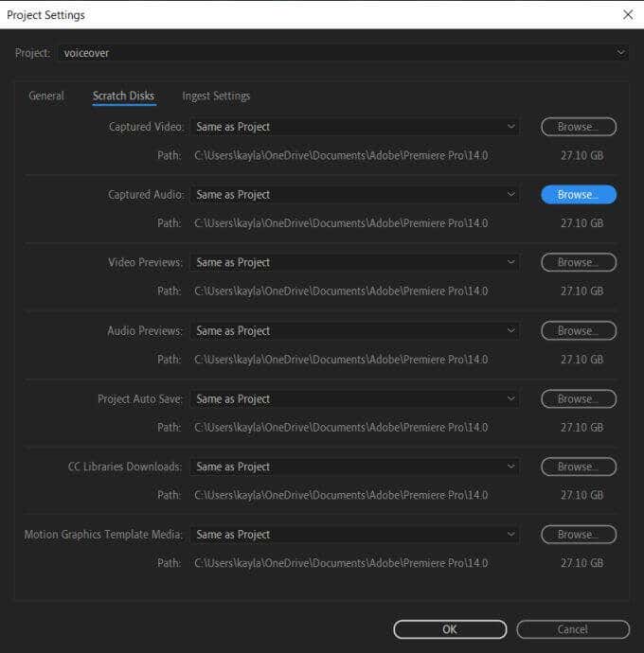Open the Captured Video location dropdown
The width and height of the screenshot is (644, 653).
click(x=355, y=127)
